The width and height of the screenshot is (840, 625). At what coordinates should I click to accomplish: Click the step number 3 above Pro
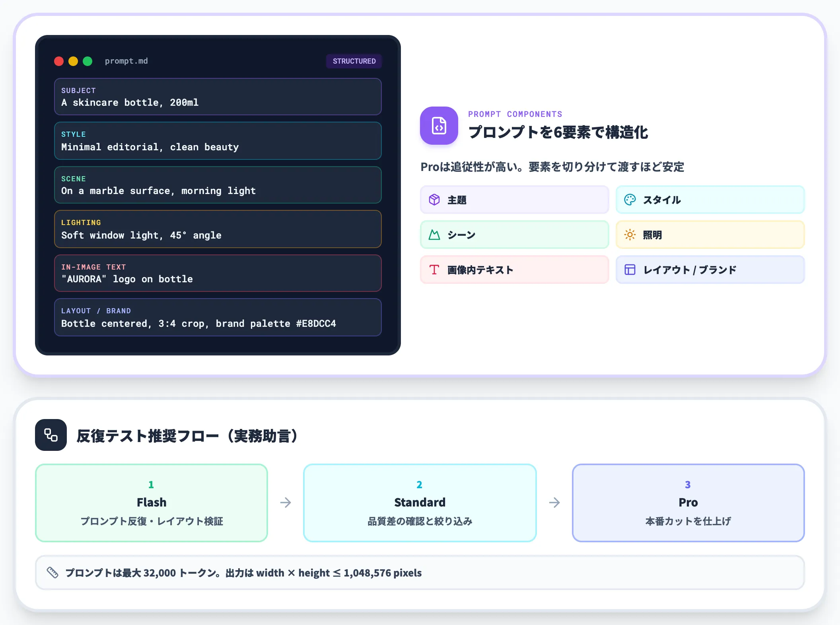pyautogui.click(x=688, y=485)
